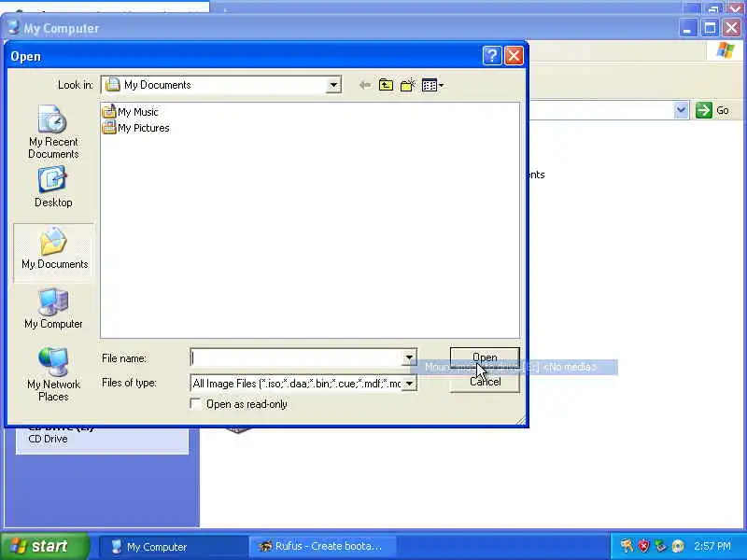Expand the Files of type dropdown

pyautogui.click(x=409, y=384)
